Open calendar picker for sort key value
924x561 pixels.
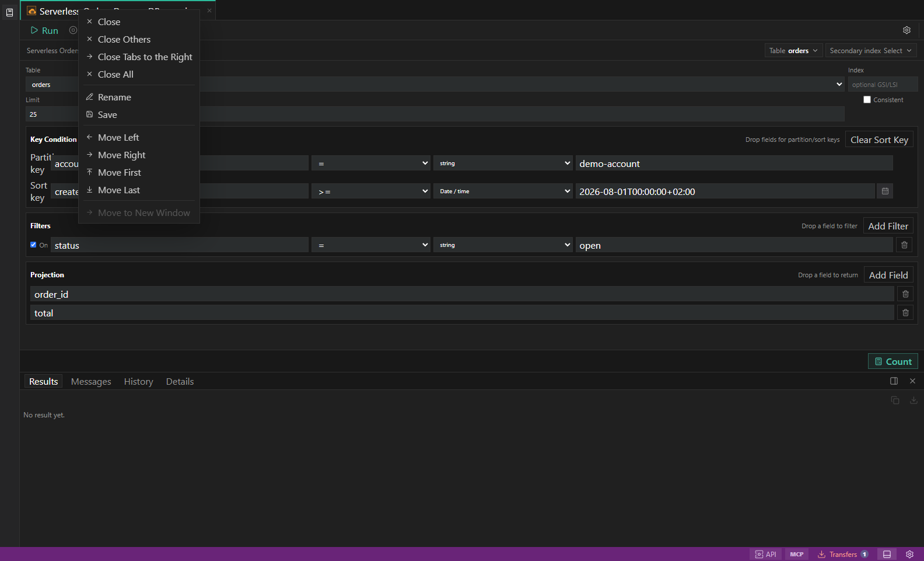885,191
